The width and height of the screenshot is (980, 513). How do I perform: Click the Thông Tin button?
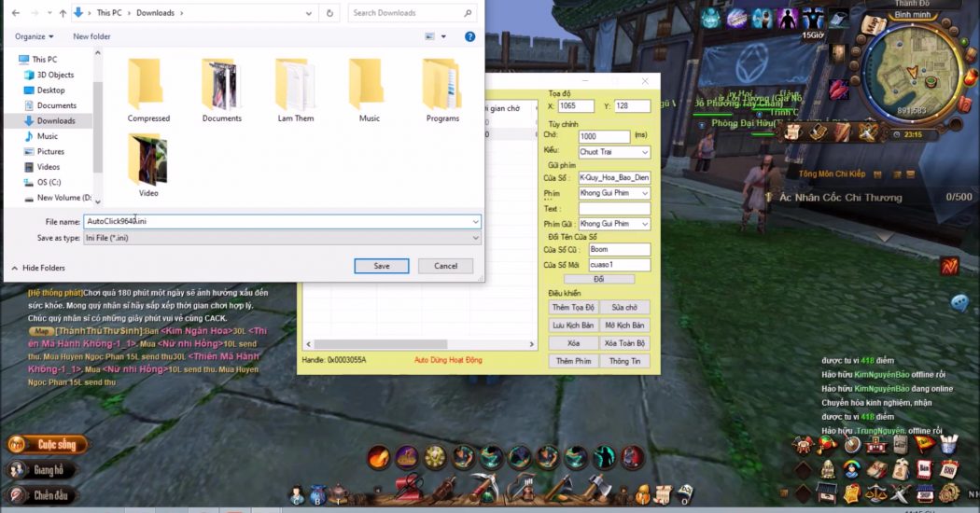[624, 361]
